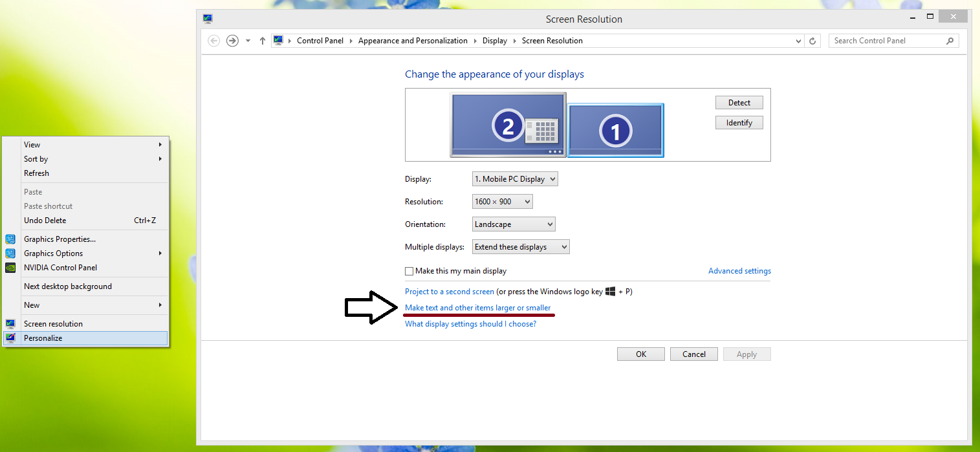Open Graphics Options submenu
This screenshot has height=452, width=980.
(x=85, y=253)
